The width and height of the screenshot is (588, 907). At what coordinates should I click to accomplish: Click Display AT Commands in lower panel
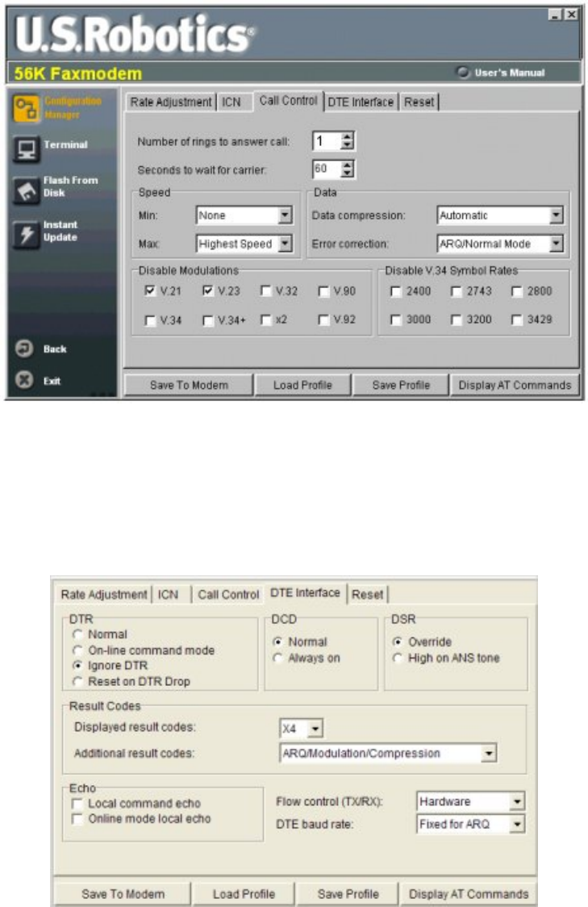click(x=469, y=894)
